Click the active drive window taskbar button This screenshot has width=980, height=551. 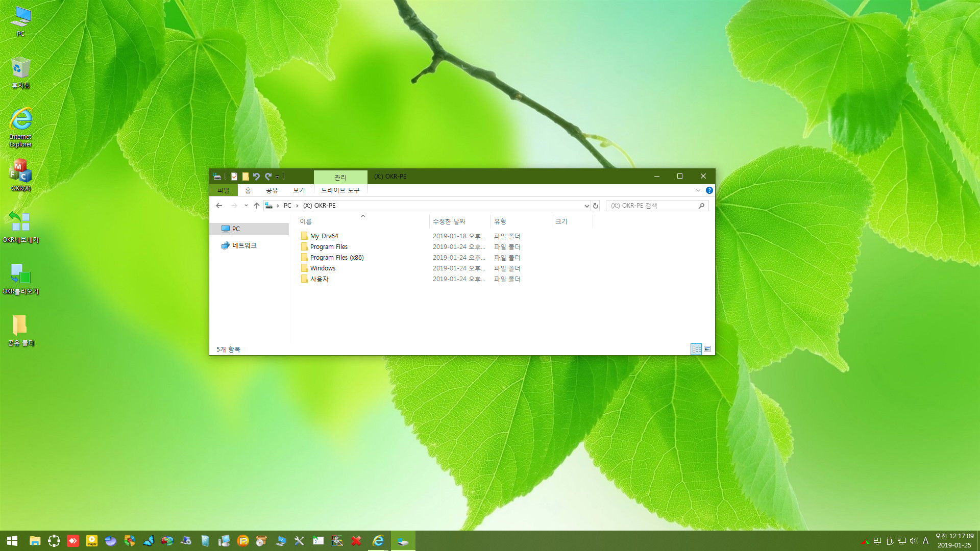[403, 541]
